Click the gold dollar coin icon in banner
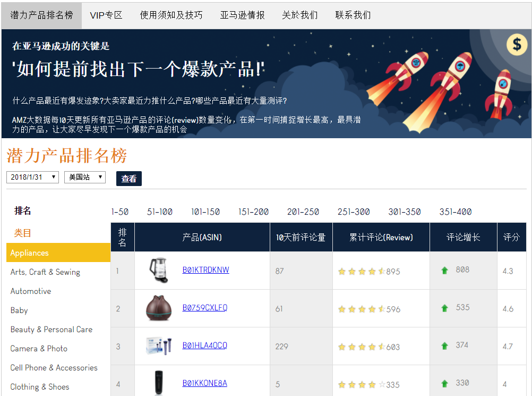The width and height of the screenshot is (532, 396). tap(517, 45)
